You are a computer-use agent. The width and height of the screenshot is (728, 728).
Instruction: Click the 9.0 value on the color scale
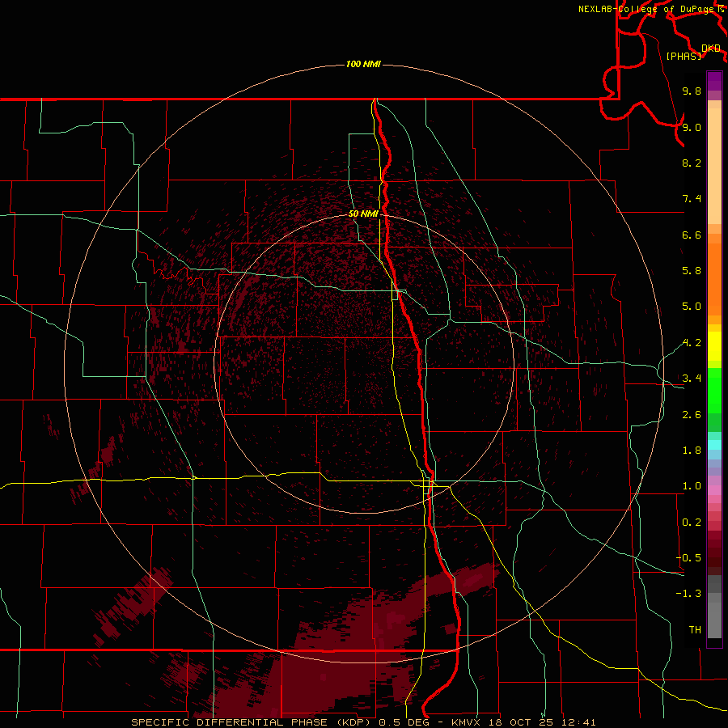[692, 127]
